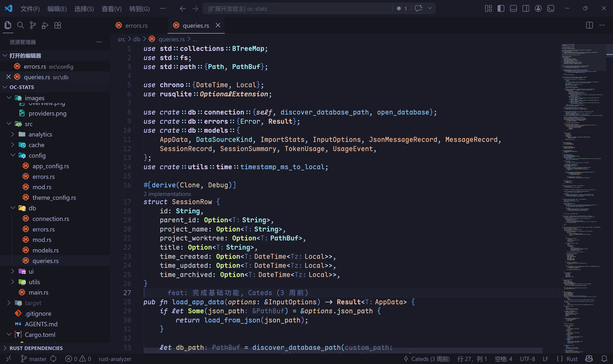Toggle the Primary Side Bar
Screen dimensions: 613x364
tap(501, 9)
